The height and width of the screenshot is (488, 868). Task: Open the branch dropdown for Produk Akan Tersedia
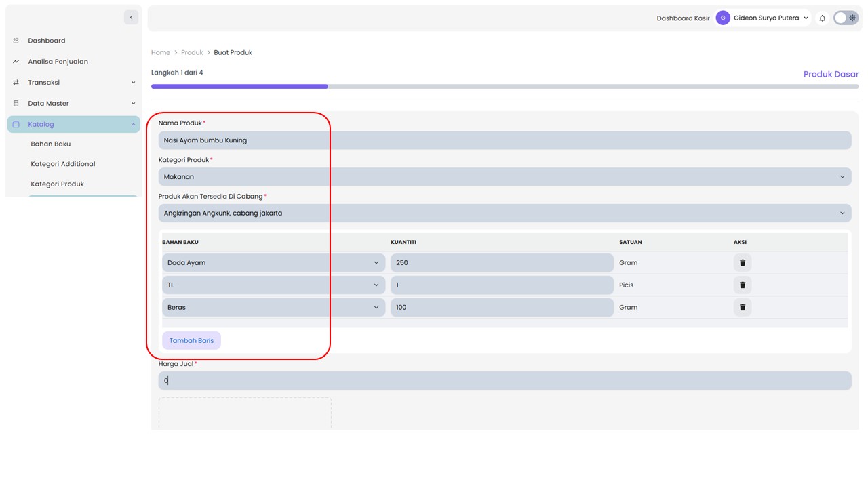point(505,213)
